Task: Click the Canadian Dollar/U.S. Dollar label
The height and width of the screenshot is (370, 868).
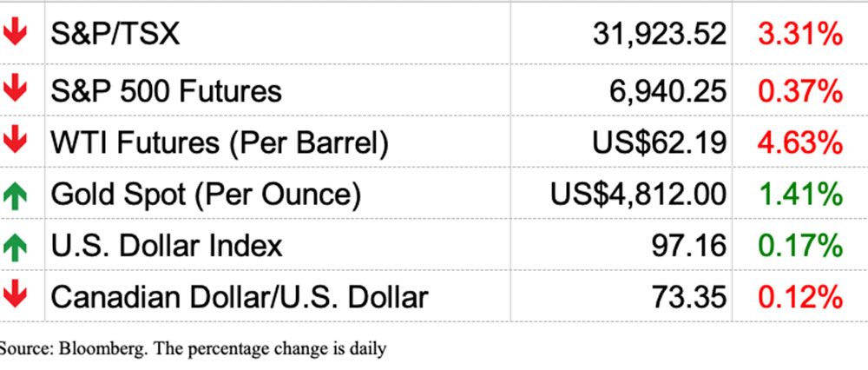Action: pyautogui.click(x=240, y=297)
